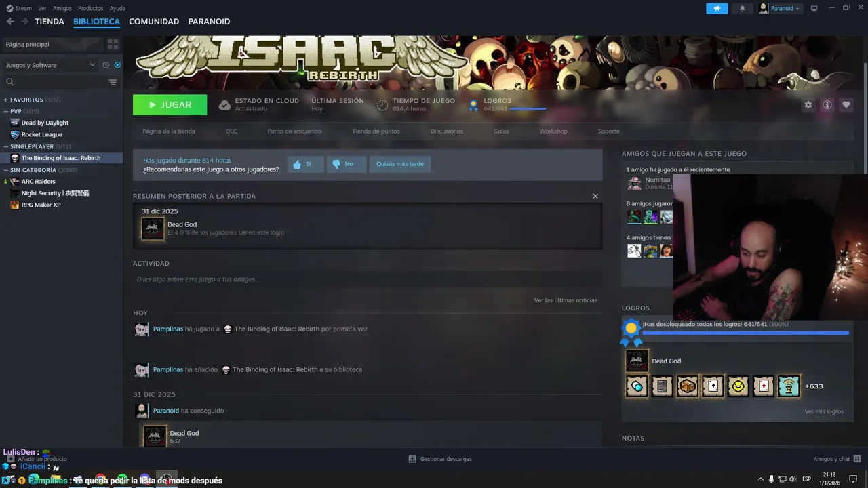Open game settings gear icon

tap(808, 105)
